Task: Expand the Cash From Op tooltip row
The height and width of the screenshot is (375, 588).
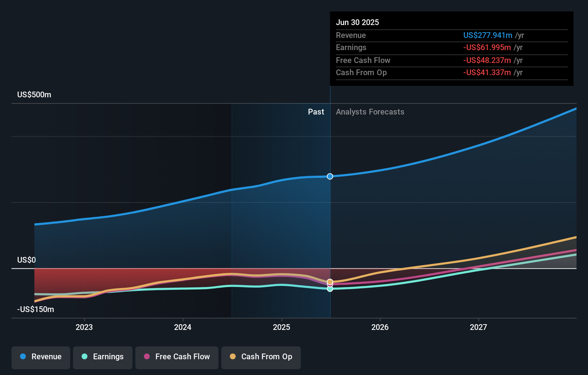Action: click(x=361, y=72)
